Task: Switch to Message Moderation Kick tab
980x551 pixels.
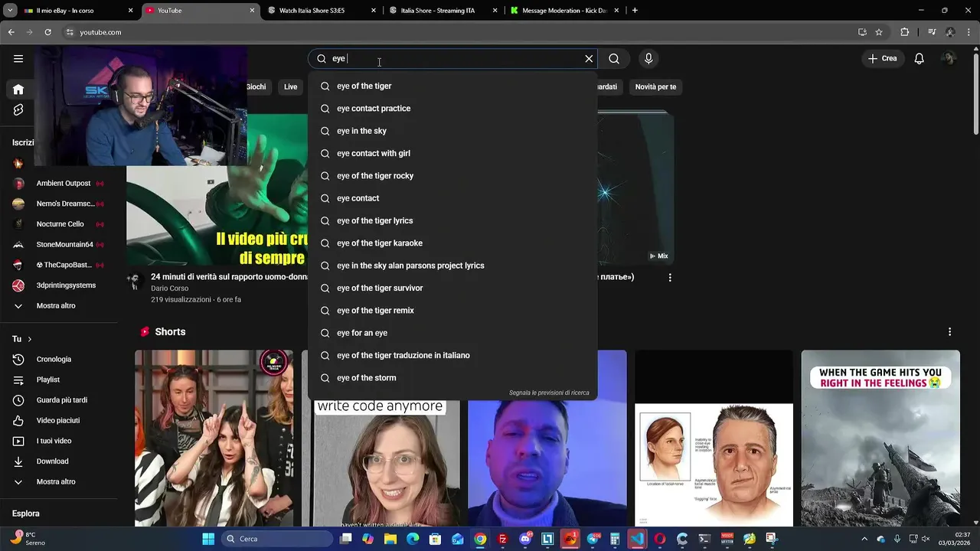Action: coord(563,11)
